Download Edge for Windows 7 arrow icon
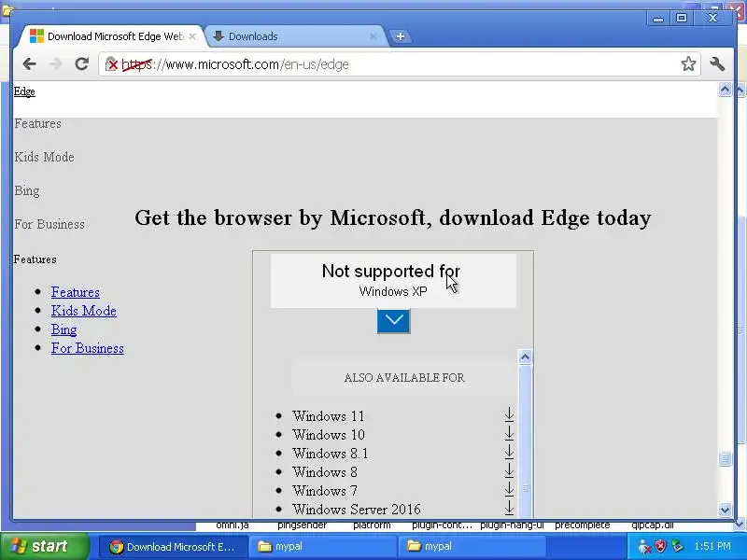Viewport: 747px width, 560px height. 509,489
